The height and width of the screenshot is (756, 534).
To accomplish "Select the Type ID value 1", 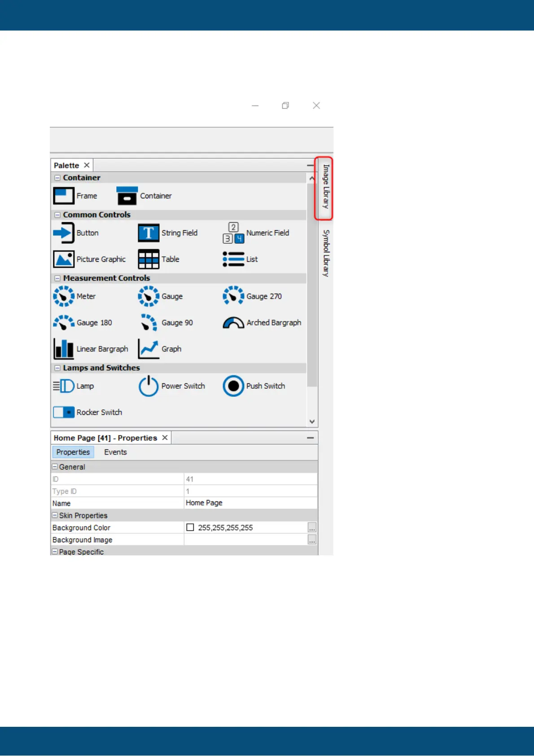I will tap(188, 491).
